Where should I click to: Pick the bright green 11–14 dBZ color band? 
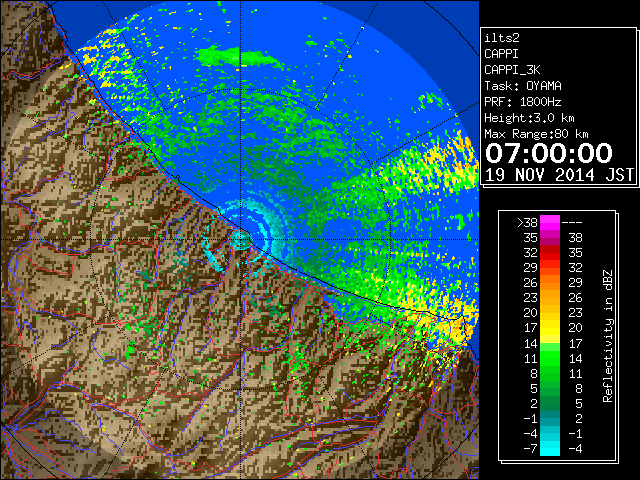click(550, 358)
